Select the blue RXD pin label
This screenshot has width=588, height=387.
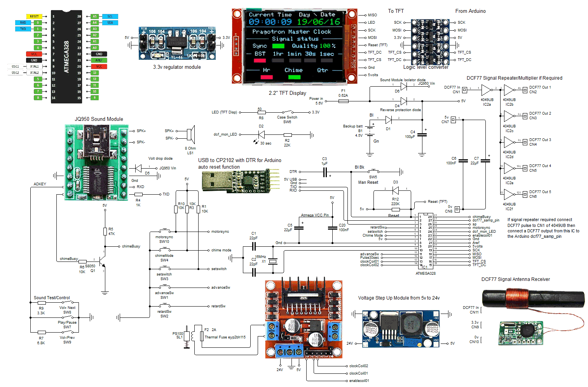[x=23, y=23]
